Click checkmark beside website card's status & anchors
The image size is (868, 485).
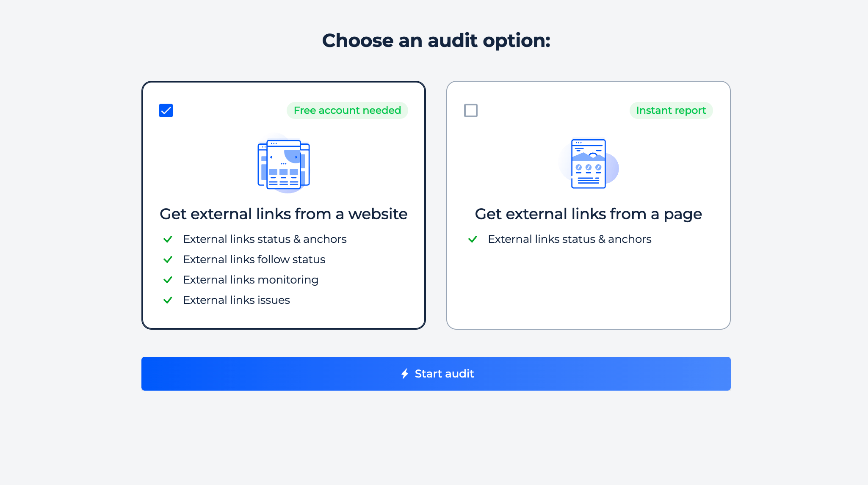coord(168,239)
